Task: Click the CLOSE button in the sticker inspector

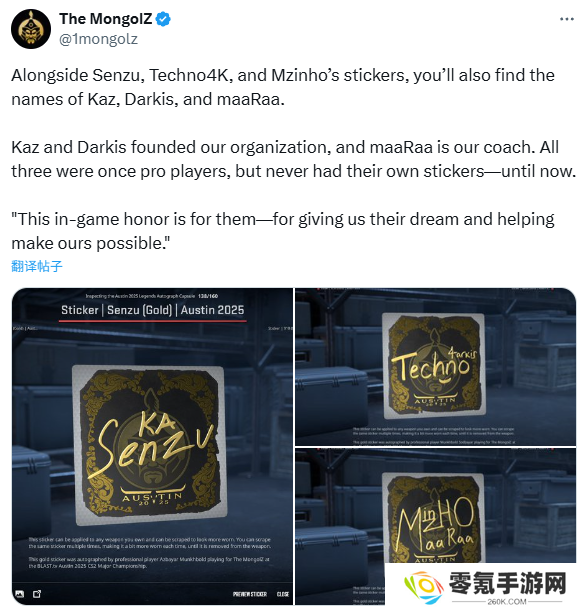Action: pos(283,594)
